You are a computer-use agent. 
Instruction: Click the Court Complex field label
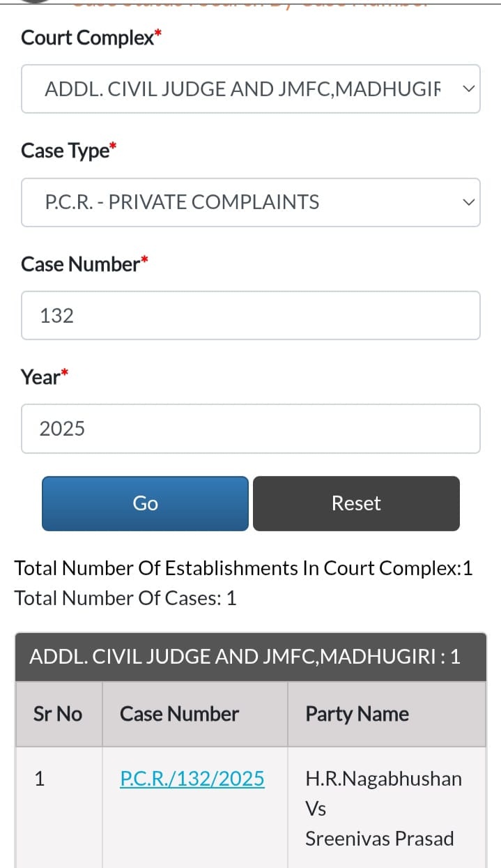pyautogui.click(x=87, y=38)
